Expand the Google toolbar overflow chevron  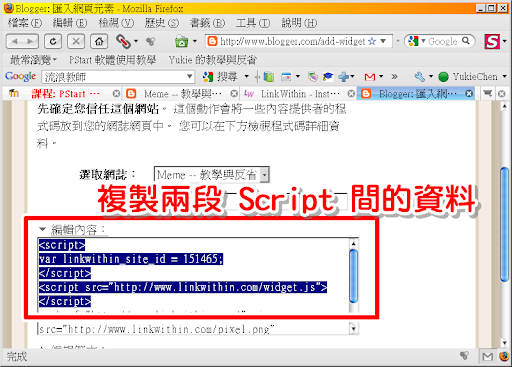[x=395, y=77]
